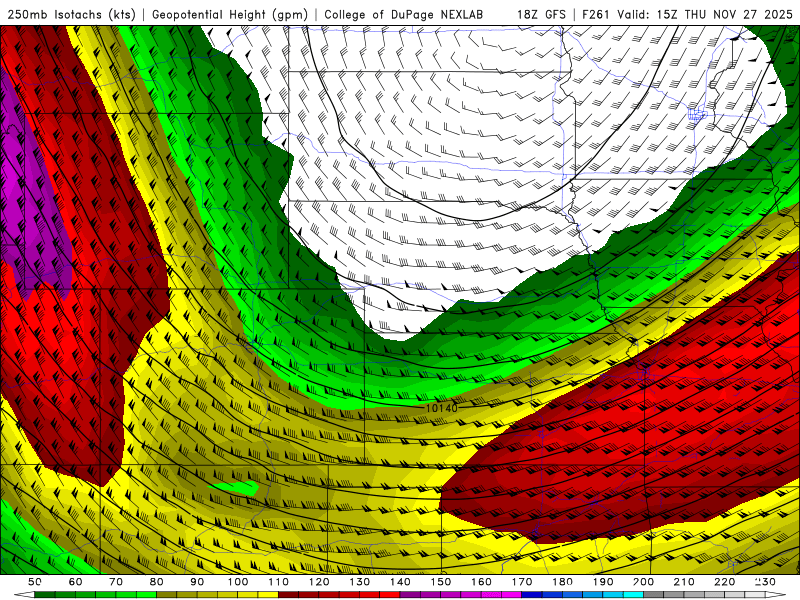Click the '130' legend value
Image resolution: width=800 pixels, height=600 pixels.
click(x=360, y=582)
